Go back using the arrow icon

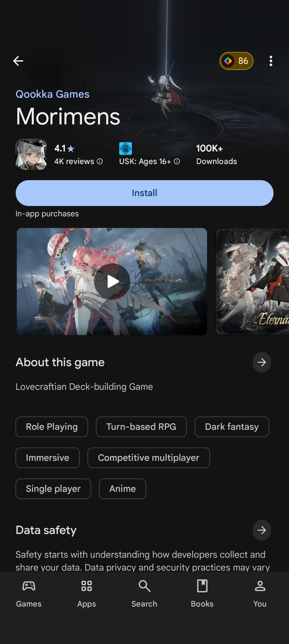pos(18,61)
